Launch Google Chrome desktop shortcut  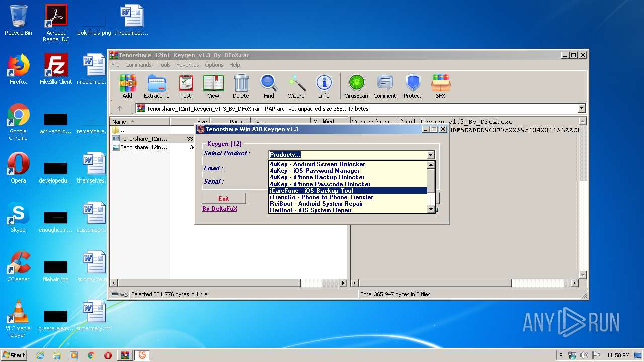pyautogui.click(x=18, y=122)
